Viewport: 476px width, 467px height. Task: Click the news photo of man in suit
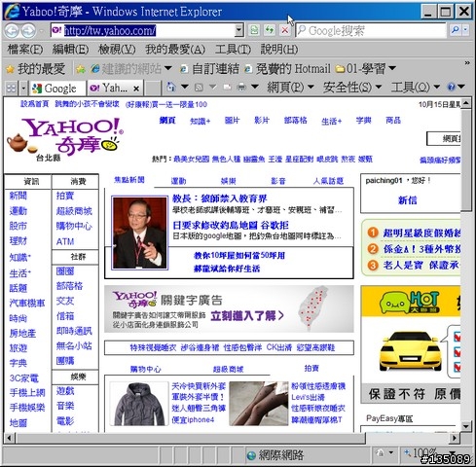pyautogui.click(x=139, y=233)
